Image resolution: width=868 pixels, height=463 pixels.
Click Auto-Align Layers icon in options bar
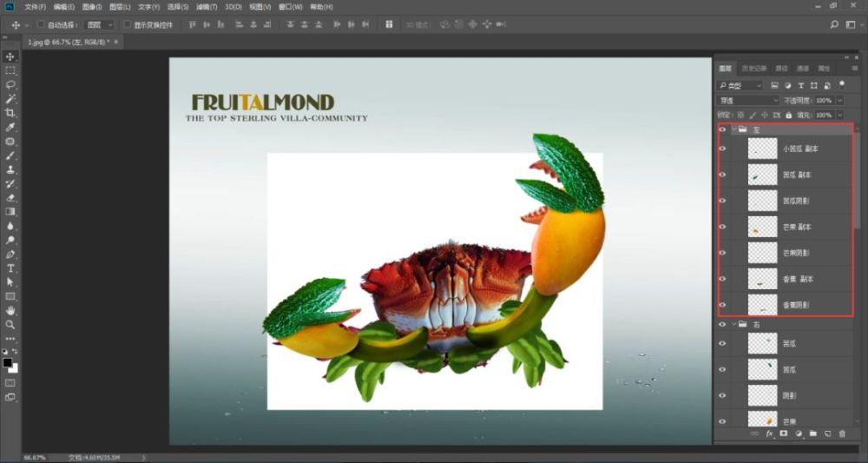(389, 24)
